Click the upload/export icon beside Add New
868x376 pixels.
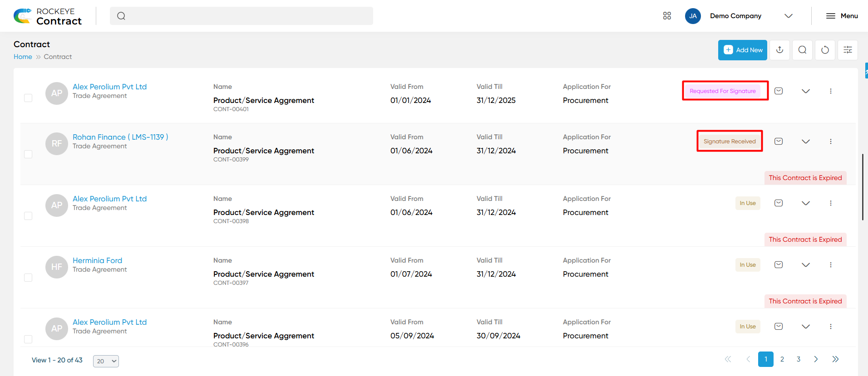pyautogui.click(x=779, y=50)
